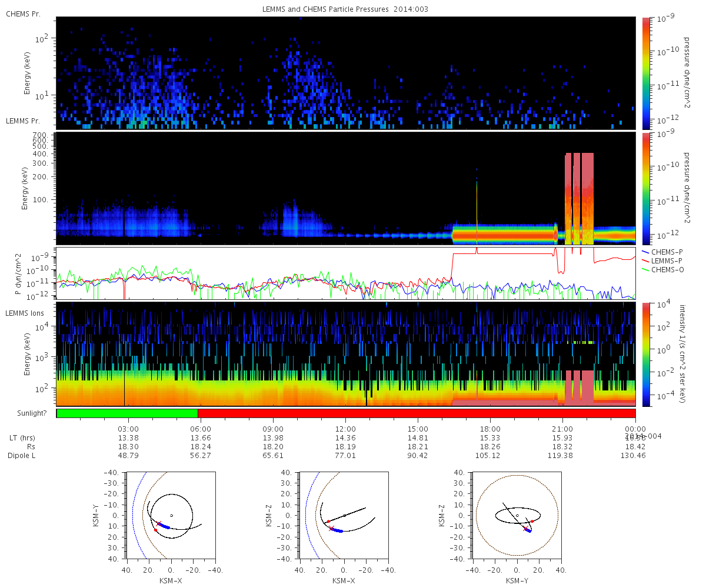
Task: Click the 03:00 time axis label
Action: click(x=128, y=429)
